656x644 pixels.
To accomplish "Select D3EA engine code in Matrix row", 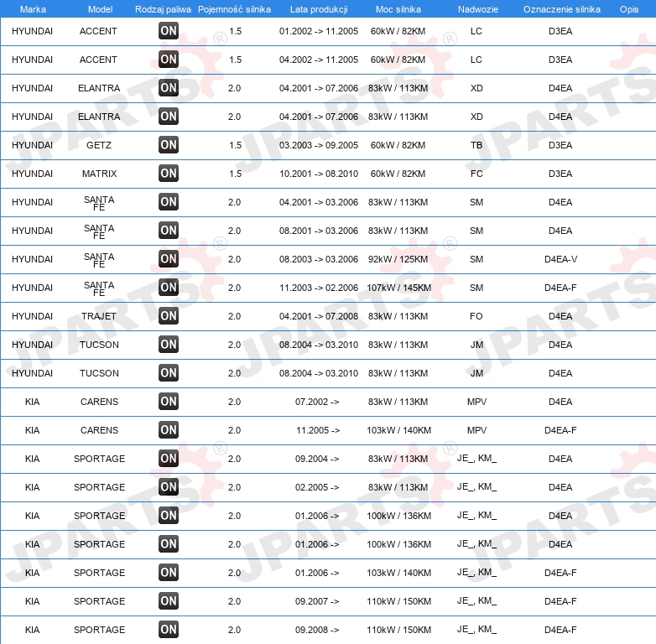I will click(560, 174).
